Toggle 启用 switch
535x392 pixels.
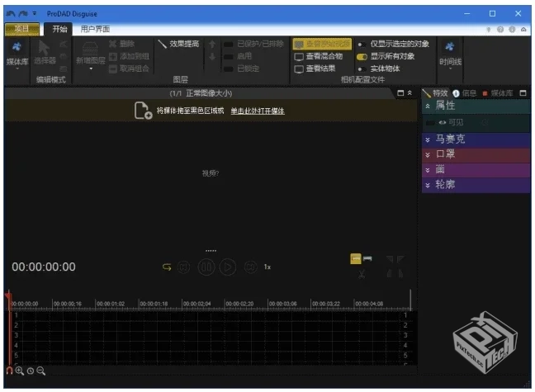[x=228, y=57]
